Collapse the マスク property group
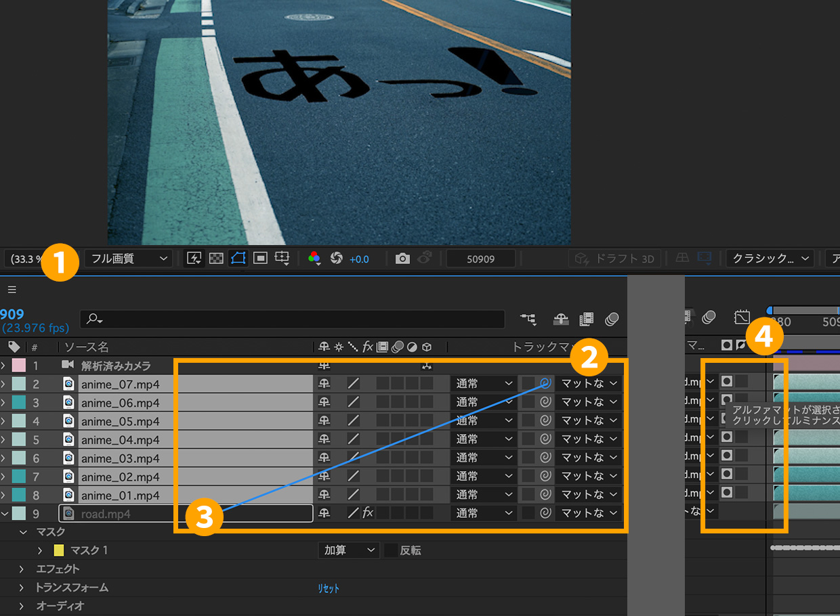Image resolution: width=840 pixels, height=616 pixels. click(23, 532)
